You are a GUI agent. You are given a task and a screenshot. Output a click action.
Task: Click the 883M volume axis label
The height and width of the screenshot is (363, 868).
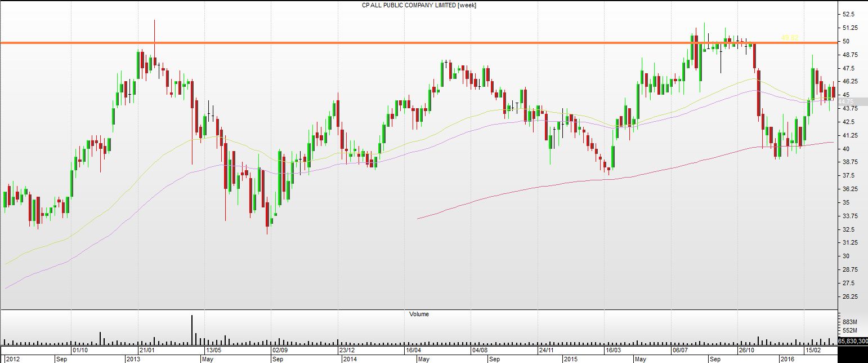tap(849, 321)
